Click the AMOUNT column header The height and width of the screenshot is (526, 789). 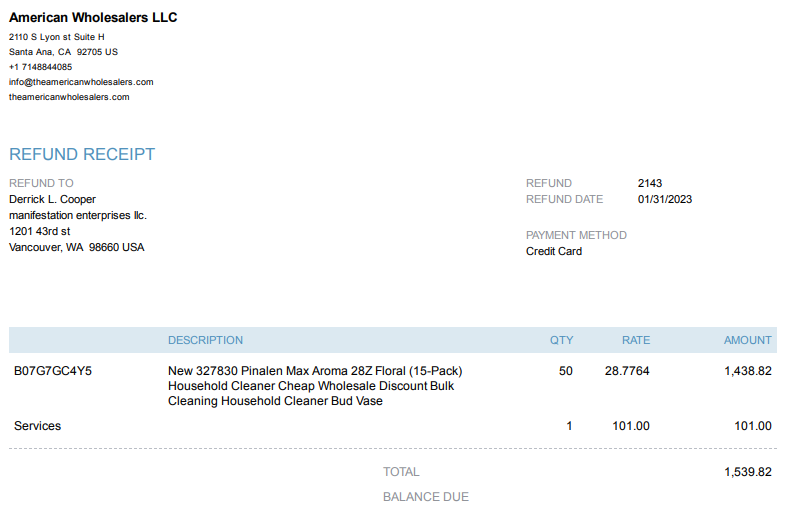point(747,340)
